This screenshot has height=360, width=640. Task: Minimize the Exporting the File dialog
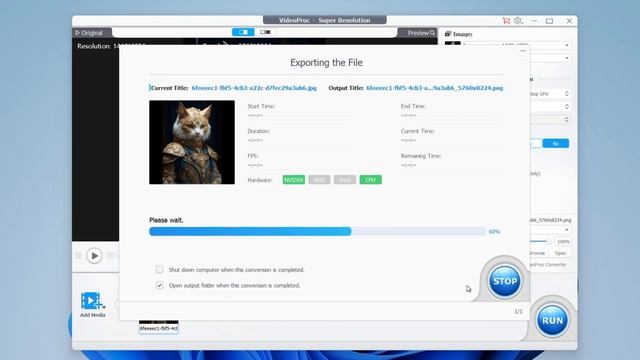(523, 51)
